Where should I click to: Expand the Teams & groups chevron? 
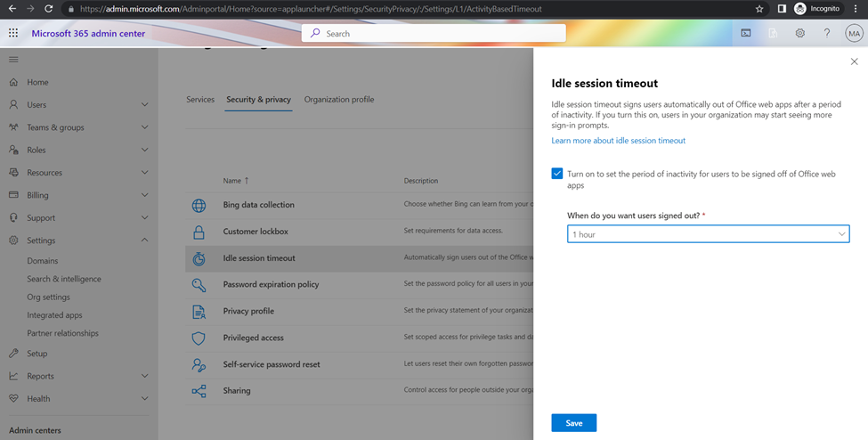click(x=144, y=127)
